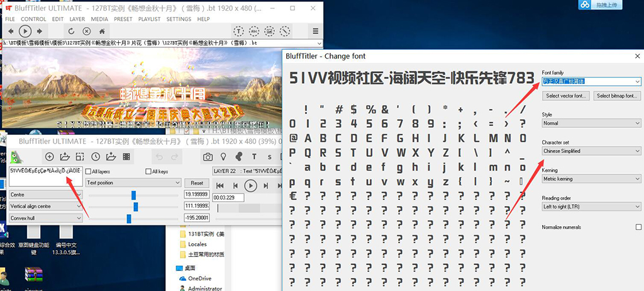Go to next key in tool window
The height and width of the screenshot is (291, 644).
(x=266, y=186)
